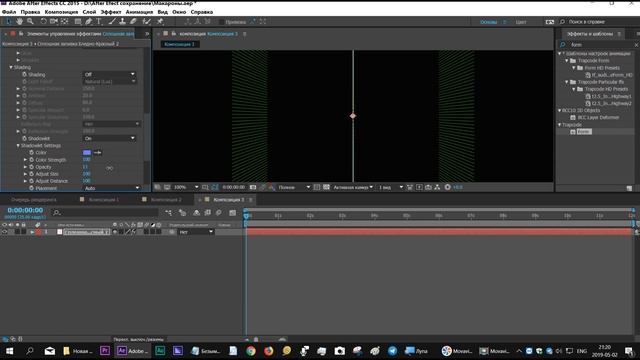Open the Эффект menu
Viewport: 640px width, 360px height.
click(x=111, y=12)
